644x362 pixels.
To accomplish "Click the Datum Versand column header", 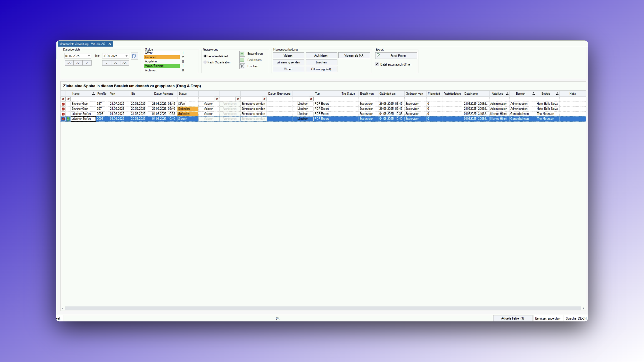I will tap(164, 94).
